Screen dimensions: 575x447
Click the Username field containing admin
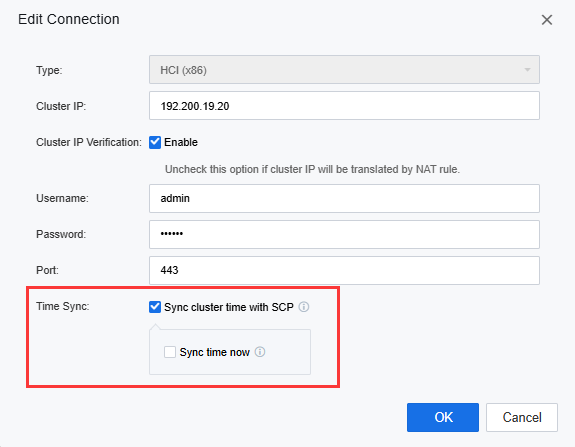point(344,198)
